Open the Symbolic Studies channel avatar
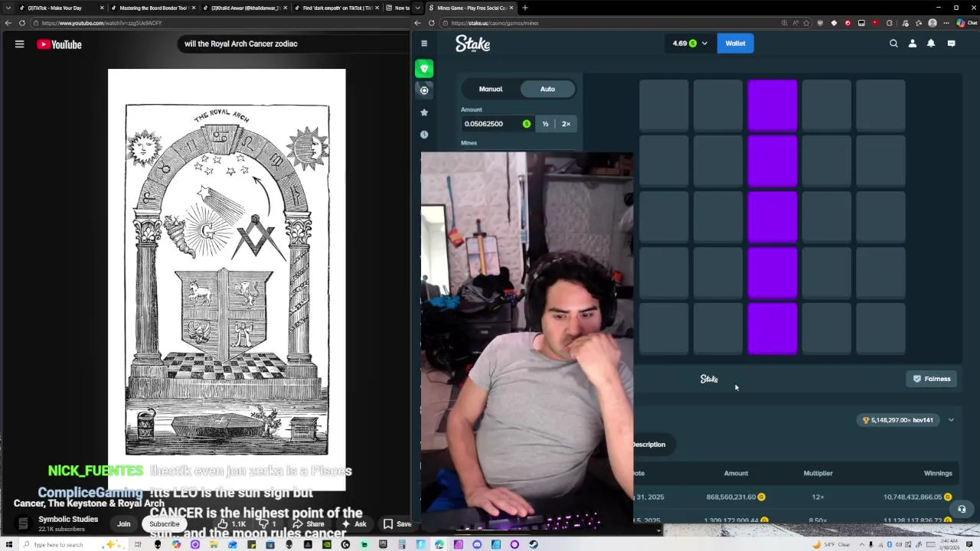This screenshot has width=980, height=551. (x=23, y=523)
